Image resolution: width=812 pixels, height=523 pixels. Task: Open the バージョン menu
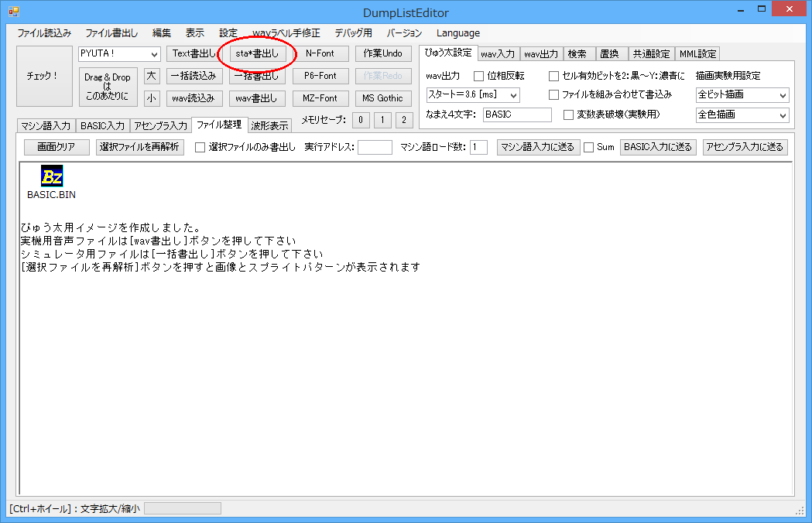(404, 33)
